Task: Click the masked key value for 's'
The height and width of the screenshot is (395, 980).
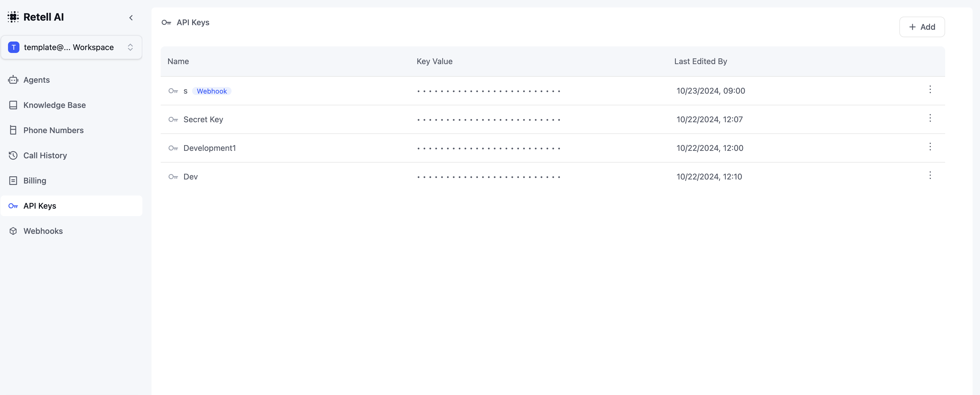Action: [x=489, y=91]
